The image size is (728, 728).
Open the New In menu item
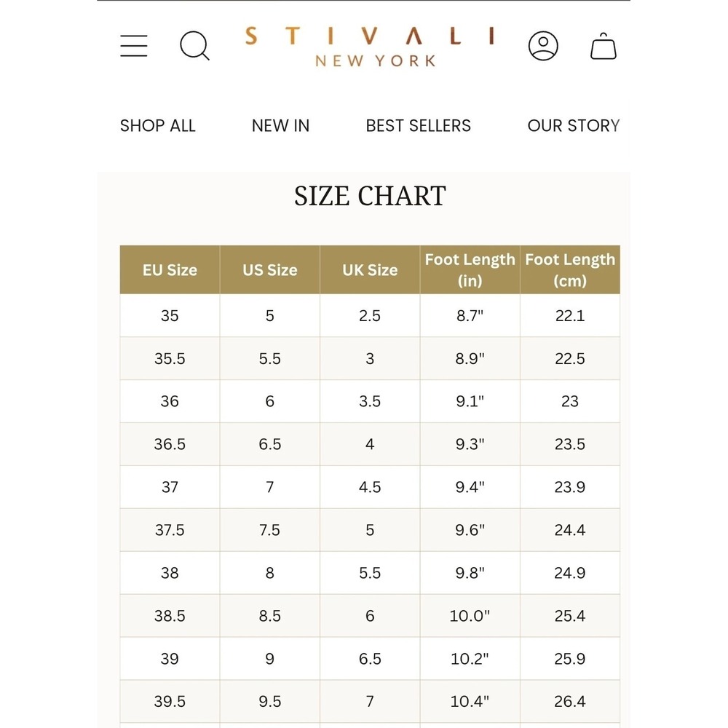point(280,125)
